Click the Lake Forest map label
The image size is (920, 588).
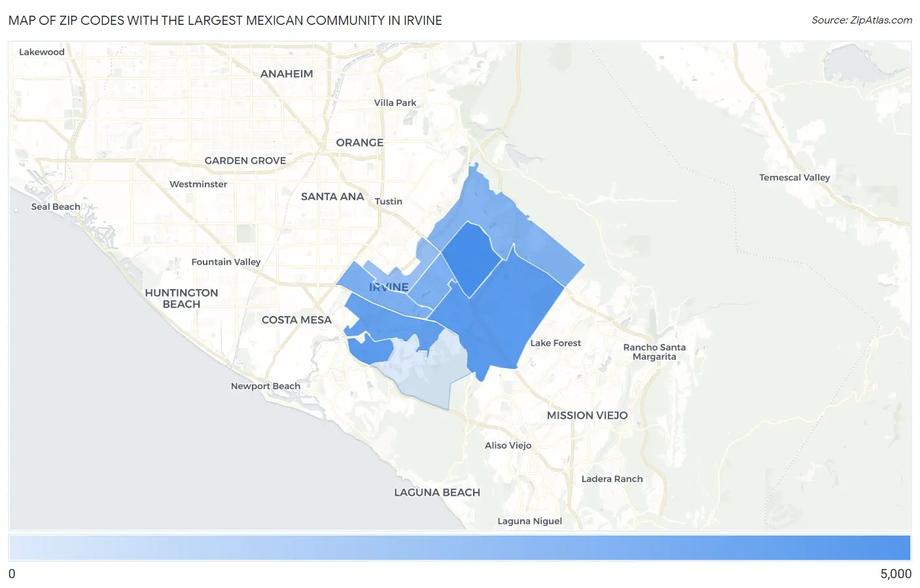coord(556,343)
